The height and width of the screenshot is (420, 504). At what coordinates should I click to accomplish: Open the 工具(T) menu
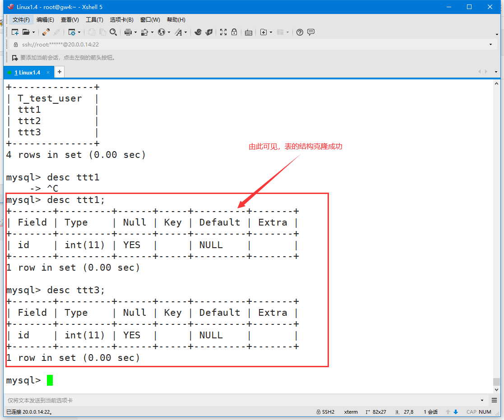point(94,20)
